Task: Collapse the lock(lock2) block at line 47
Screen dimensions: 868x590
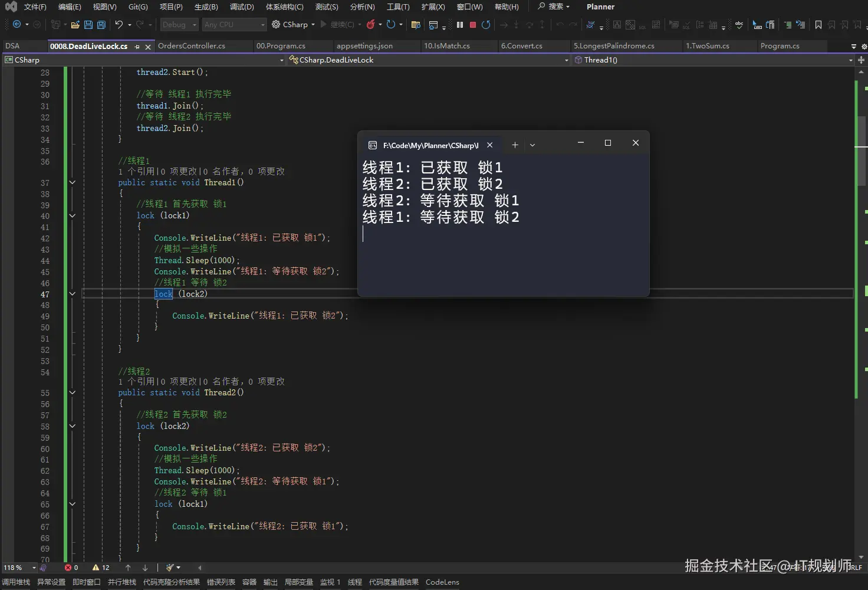Action: [73, 294]
